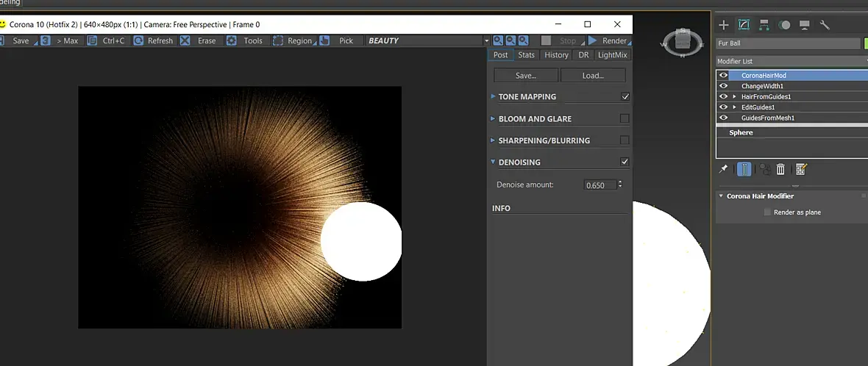Start rendering with the Render button
The height and width of the screenshot is (366, 868).
tap(608, 41)
